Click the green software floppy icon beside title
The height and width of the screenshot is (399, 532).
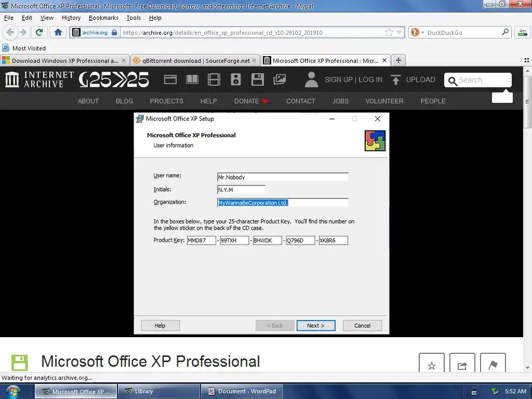pos(19,362)
